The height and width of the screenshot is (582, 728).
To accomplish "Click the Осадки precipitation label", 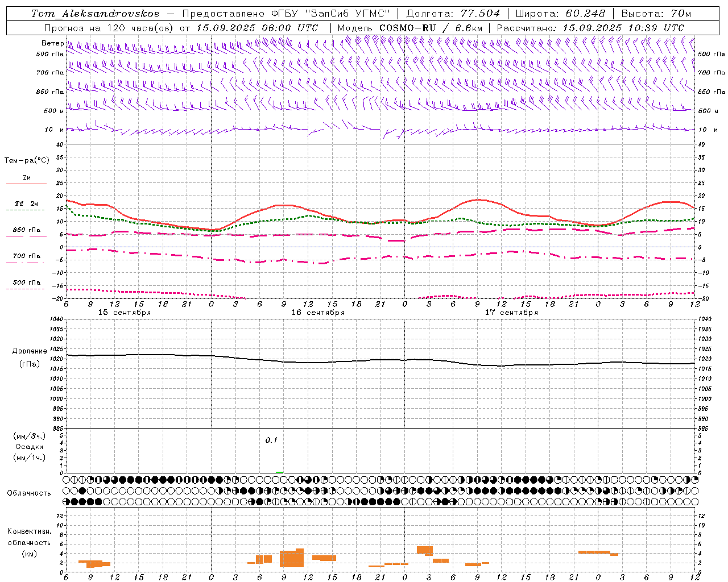I will tap(30, 447).
